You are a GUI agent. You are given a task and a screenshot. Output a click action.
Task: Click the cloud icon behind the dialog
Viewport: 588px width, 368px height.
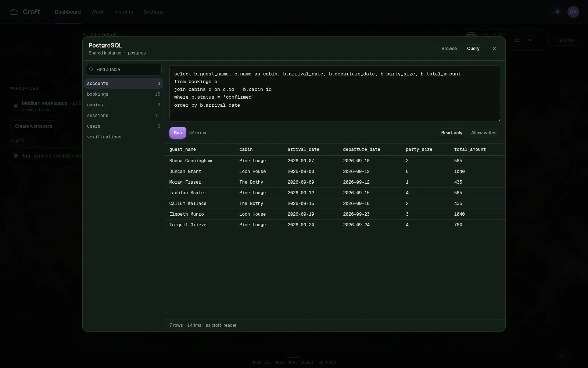517,40
